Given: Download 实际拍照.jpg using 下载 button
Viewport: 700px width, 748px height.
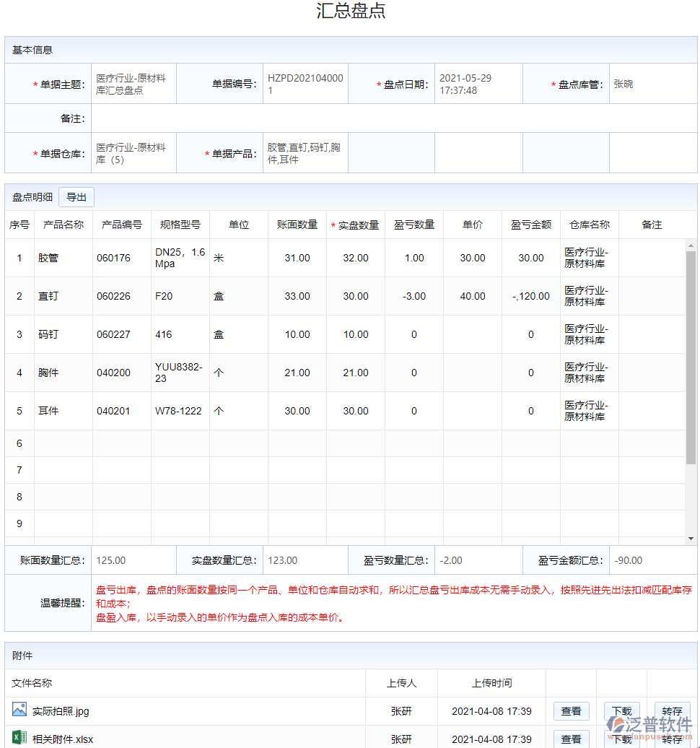Looking at the screenshot, I should click(x=621, y=711).
